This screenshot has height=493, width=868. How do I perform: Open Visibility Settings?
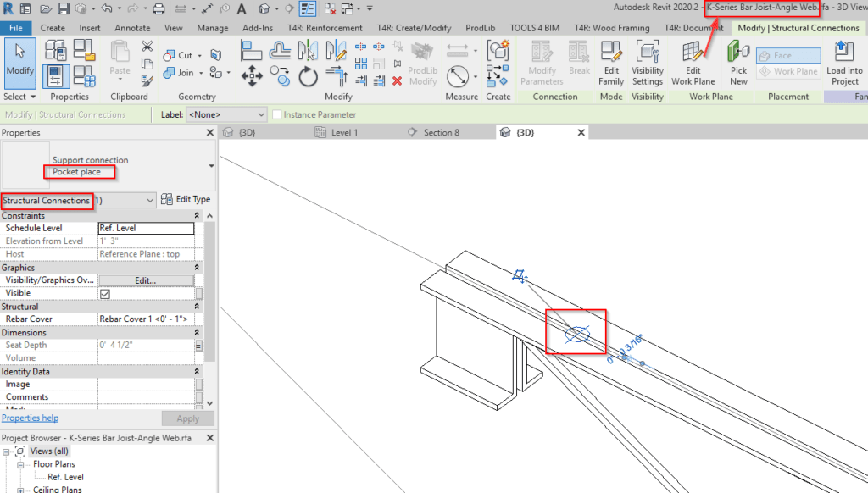(647, 64)
